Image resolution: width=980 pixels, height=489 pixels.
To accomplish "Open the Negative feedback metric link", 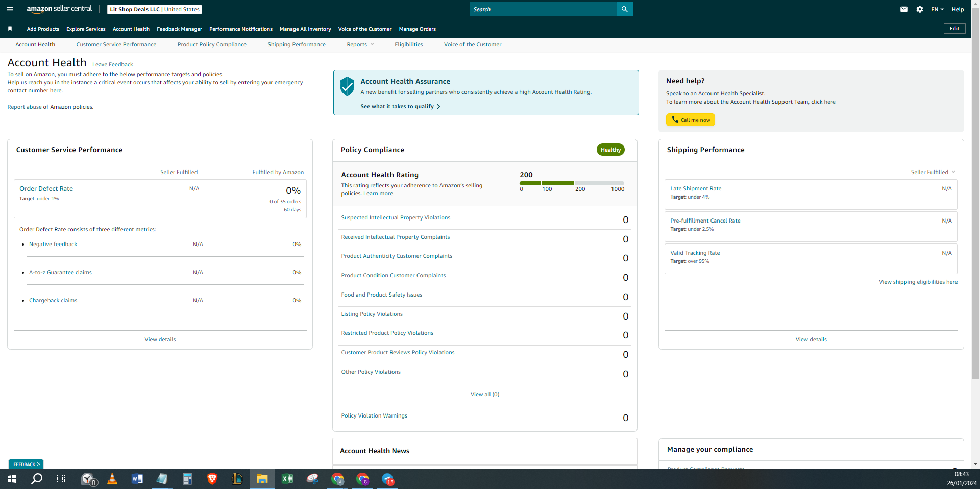I will pyautogui.click(x=53, y=244).
